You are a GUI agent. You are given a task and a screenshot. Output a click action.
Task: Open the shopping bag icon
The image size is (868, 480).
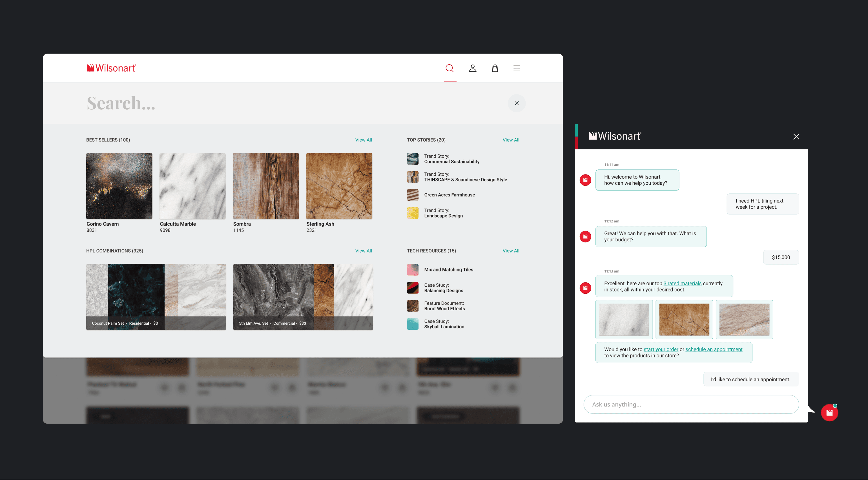[x=495, y=68]
